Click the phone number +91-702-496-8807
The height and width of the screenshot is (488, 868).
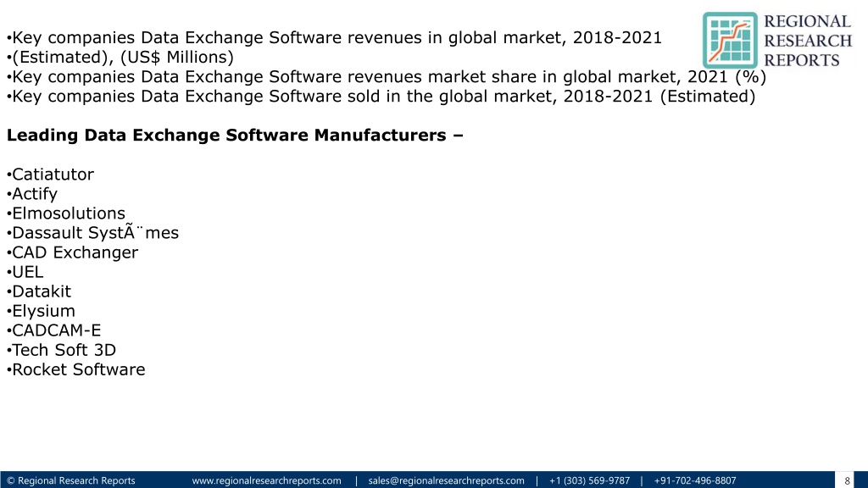695,480
